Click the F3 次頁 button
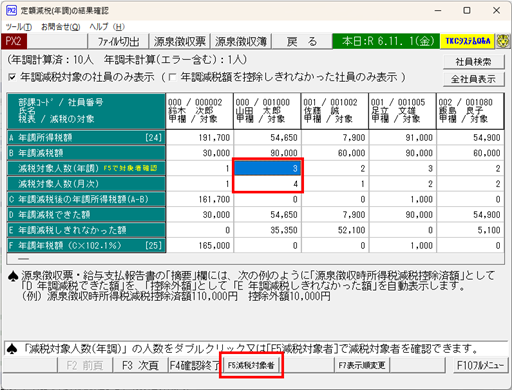 (140, 365)
